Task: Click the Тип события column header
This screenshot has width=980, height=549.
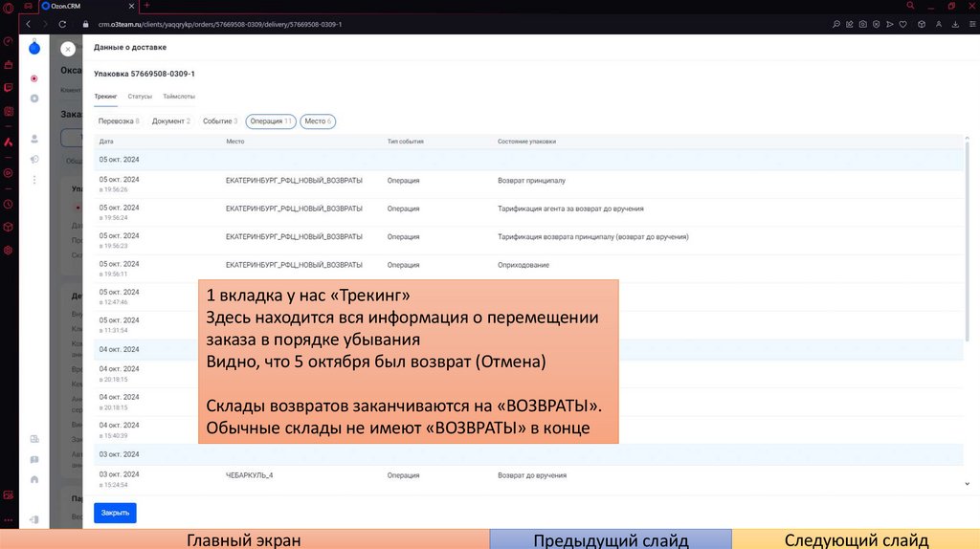Action: pyautogui.click(x=405, y=142)
